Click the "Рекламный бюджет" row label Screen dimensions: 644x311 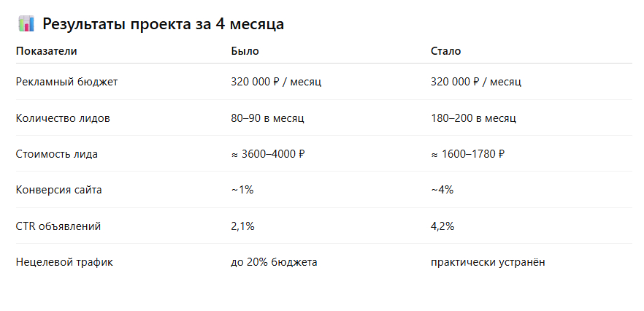coord(66,82)
